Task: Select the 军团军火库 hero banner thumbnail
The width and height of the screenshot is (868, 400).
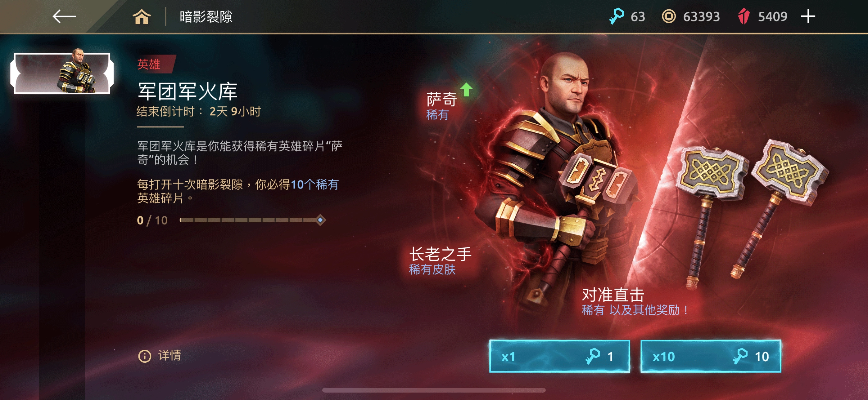Action: 62,73
